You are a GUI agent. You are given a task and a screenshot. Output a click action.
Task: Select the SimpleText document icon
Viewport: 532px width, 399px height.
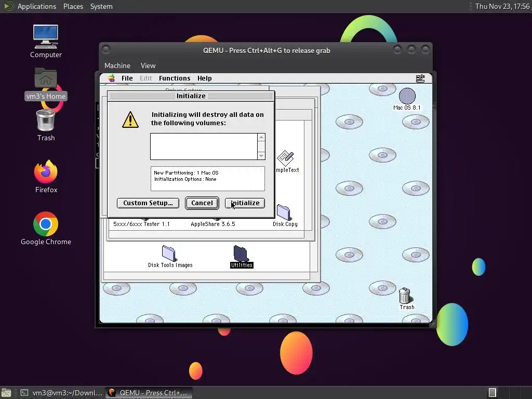click(x=285, y=158)
